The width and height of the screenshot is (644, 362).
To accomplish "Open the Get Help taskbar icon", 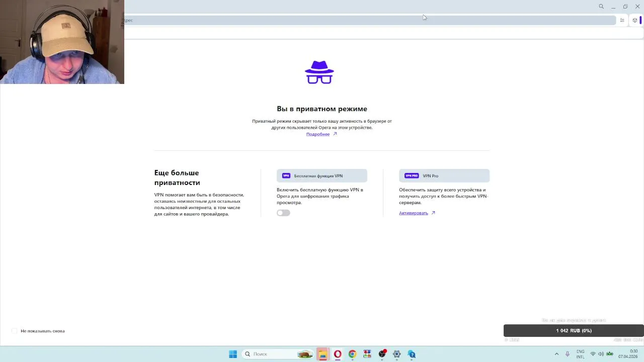I will pos(412,354).
